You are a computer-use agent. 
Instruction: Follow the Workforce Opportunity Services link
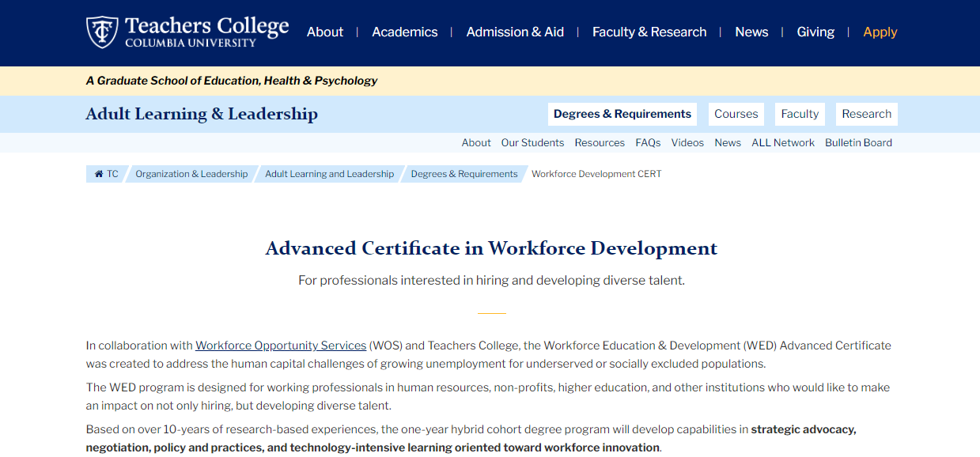coord(281,346)
